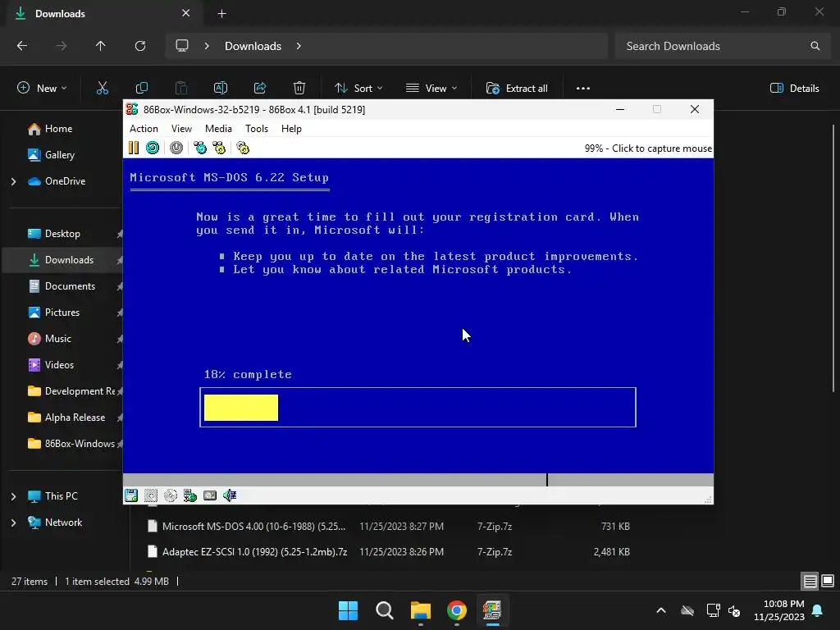The width and height of the screenshot is (840, 630).
Task: Open Google Chrome from taskbar
Action: (456, 610)
